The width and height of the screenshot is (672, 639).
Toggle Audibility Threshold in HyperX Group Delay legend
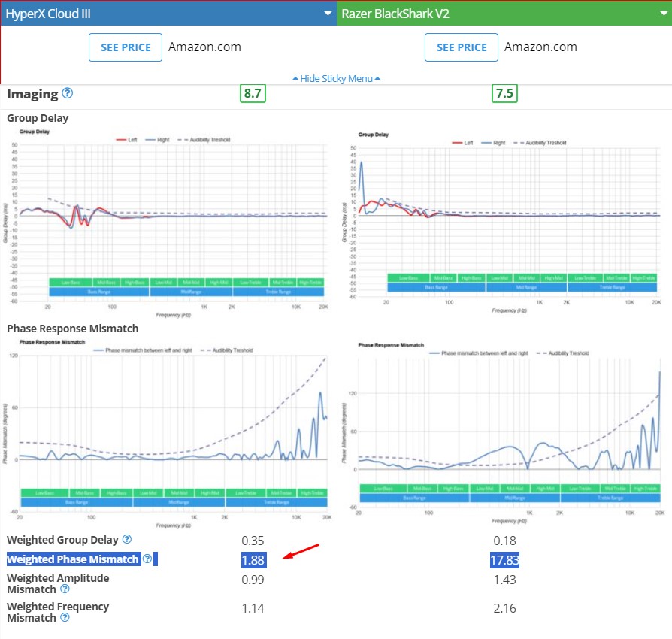(x=204, y=140)
